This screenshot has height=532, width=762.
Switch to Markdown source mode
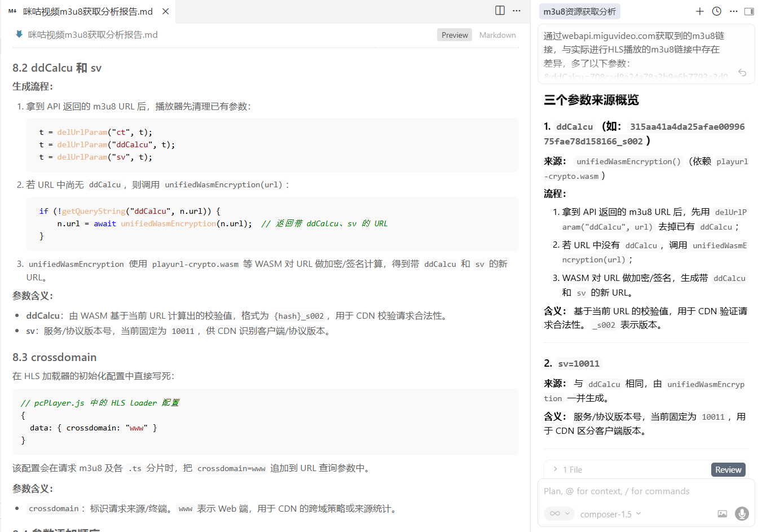[x=497, y=35]
